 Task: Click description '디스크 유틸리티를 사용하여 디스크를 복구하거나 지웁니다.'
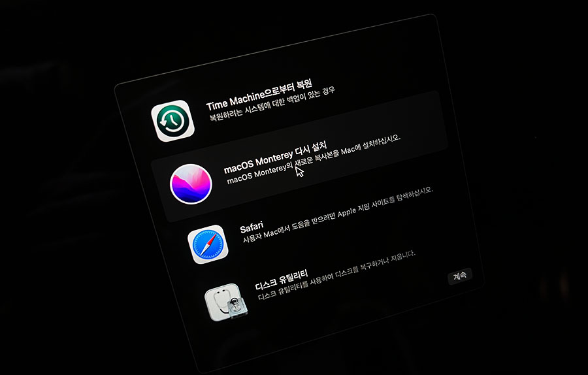tap(336, 275)
